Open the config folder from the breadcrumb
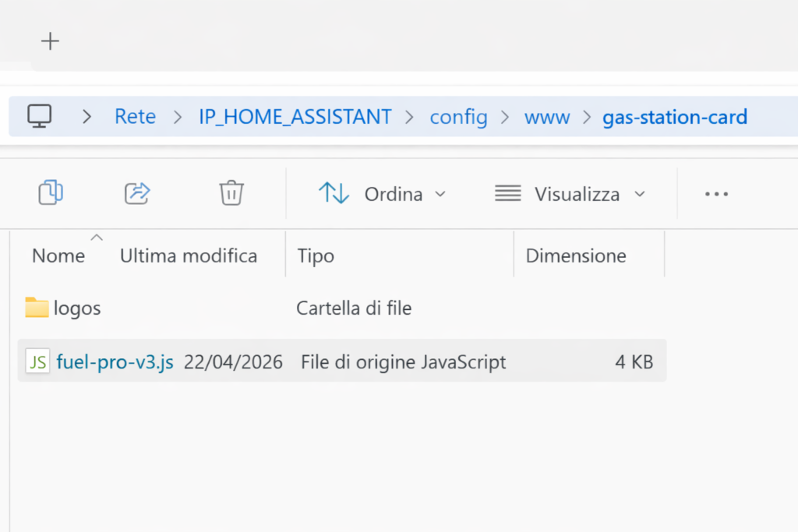The width and height of the screenshot is (798, 532). point(458,117)
